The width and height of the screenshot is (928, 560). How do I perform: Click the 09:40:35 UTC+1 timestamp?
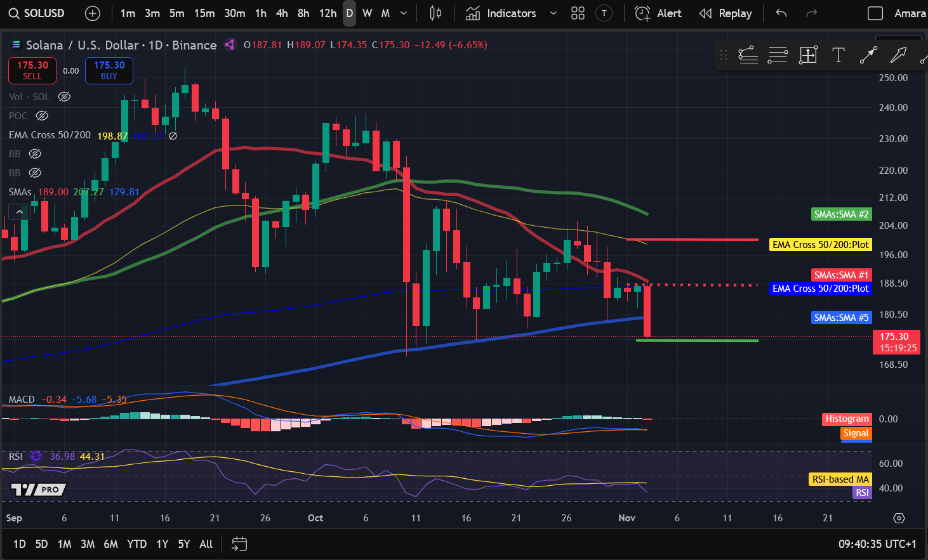click(877, 544)
